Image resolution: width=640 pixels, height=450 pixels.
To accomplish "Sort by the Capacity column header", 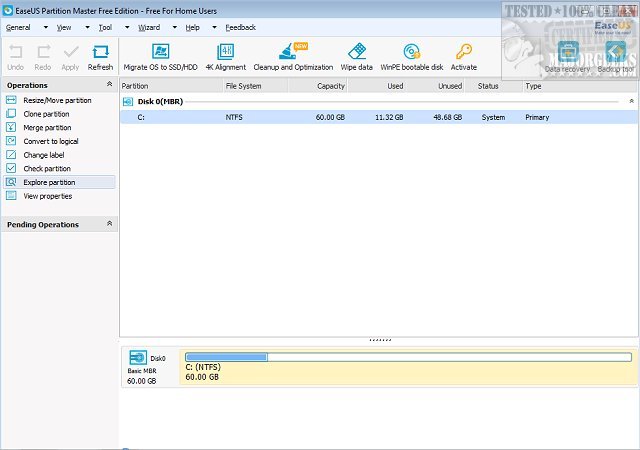I will pos(318,86).
